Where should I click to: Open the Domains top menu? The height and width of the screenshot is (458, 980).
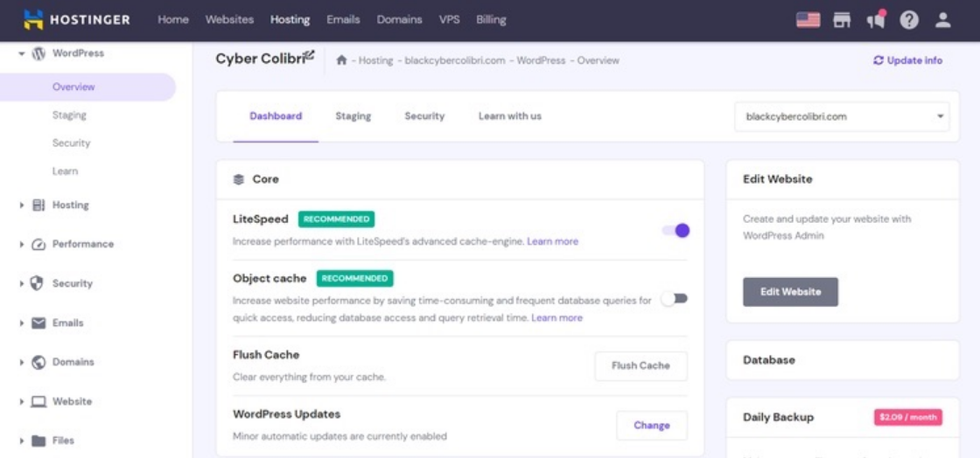coord(399,20)
